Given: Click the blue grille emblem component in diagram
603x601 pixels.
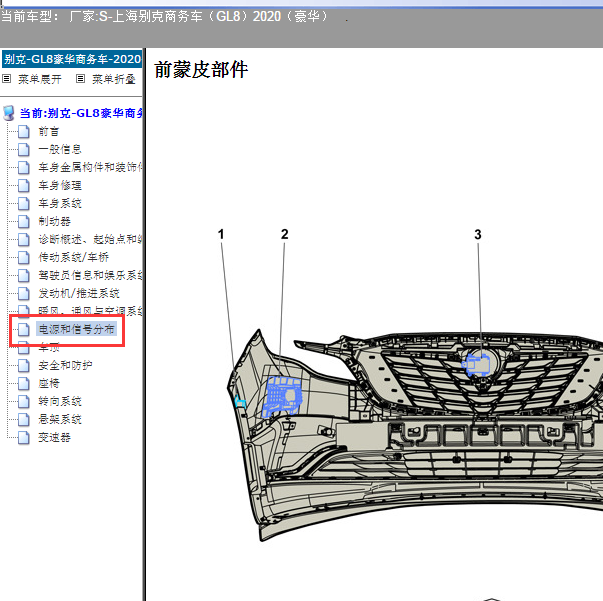Looking at the screenshot, I should coord(476,364).
